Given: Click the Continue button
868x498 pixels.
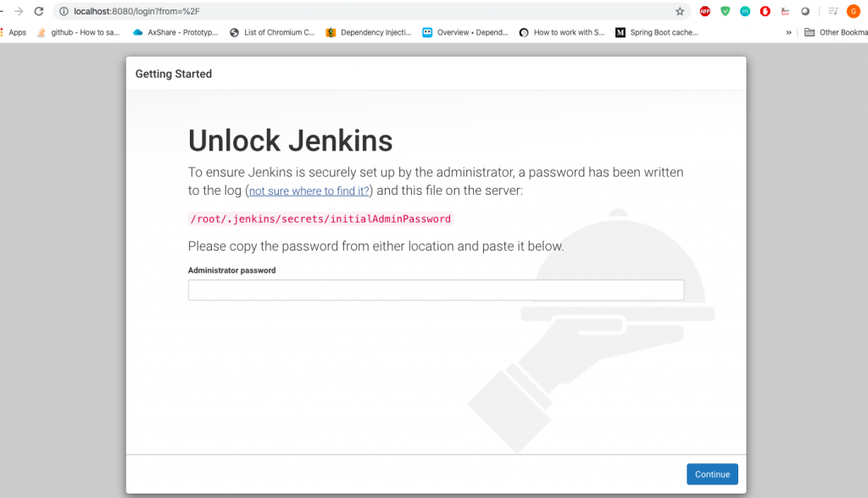Looking at the screenshot, I should coord(712,474).
